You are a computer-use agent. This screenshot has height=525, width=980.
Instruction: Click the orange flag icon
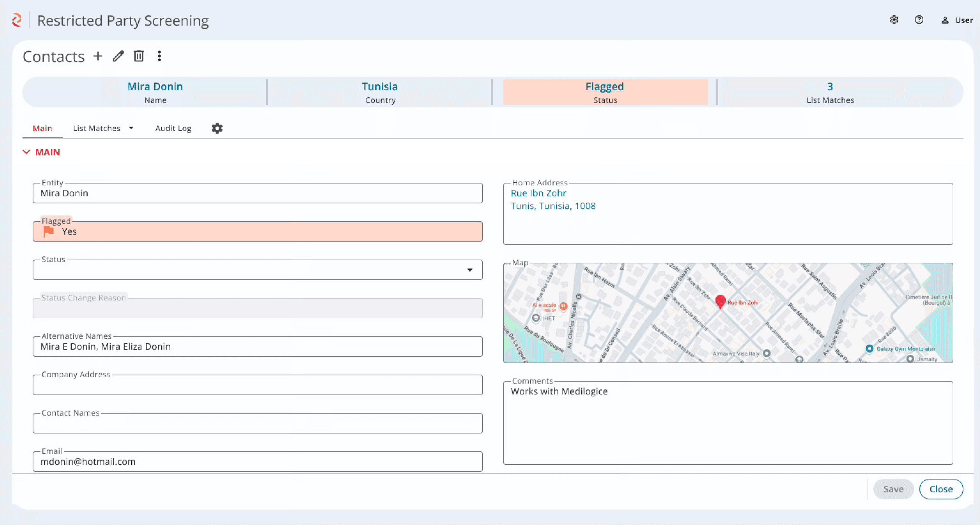point(49,231)
